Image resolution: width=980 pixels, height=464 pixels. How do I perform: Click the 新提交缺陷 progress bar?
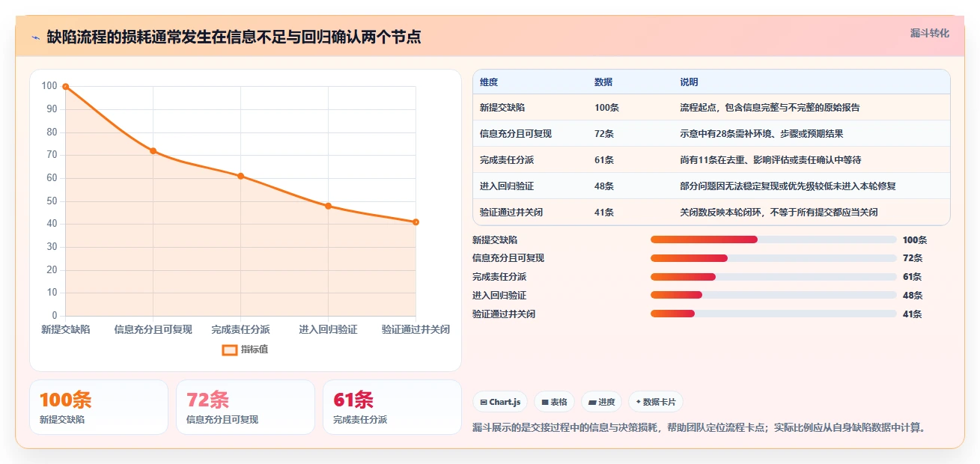click(773, 239)
